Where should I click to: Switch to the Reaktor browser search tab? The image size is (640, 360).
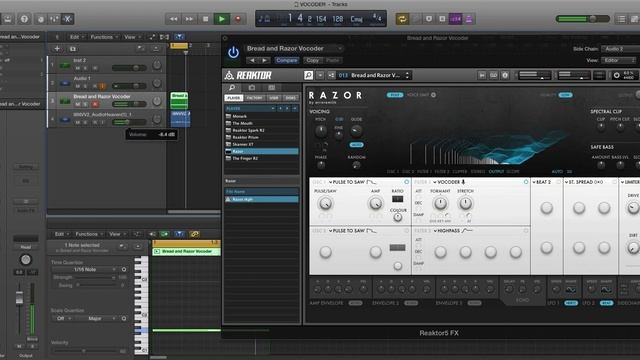[x=232, y=87]
